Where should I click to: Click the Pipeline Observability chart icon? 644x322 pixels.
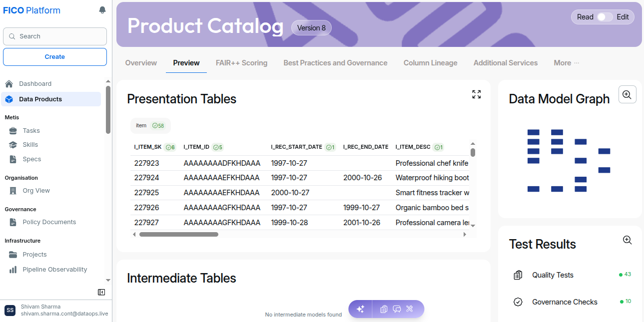pos(13,270)
